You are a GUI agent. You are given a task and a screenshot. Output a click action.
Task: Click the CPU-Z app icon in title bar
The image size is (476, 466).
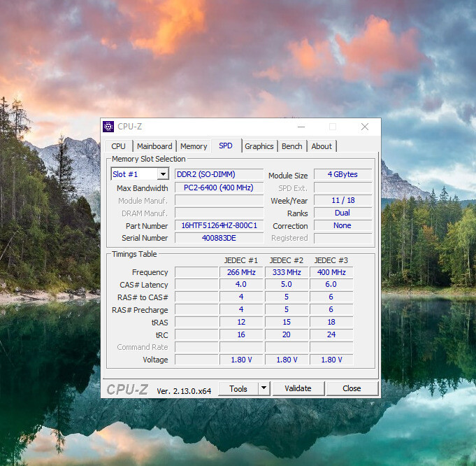pyautogui.click(x=108, y=127)
